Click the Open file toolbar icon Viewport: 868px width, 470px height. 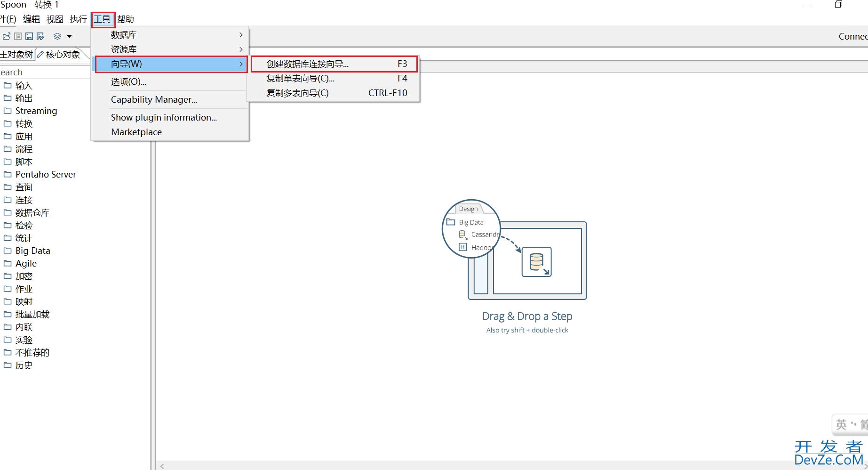click(x=6, y=36)
